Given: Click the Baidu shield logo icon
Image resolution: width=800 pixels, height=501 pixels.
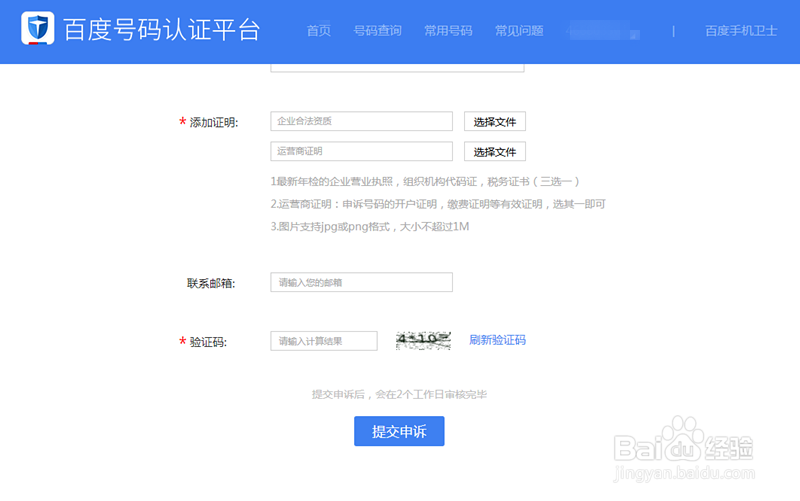Looking at the screenshot, I should point(38,28).
